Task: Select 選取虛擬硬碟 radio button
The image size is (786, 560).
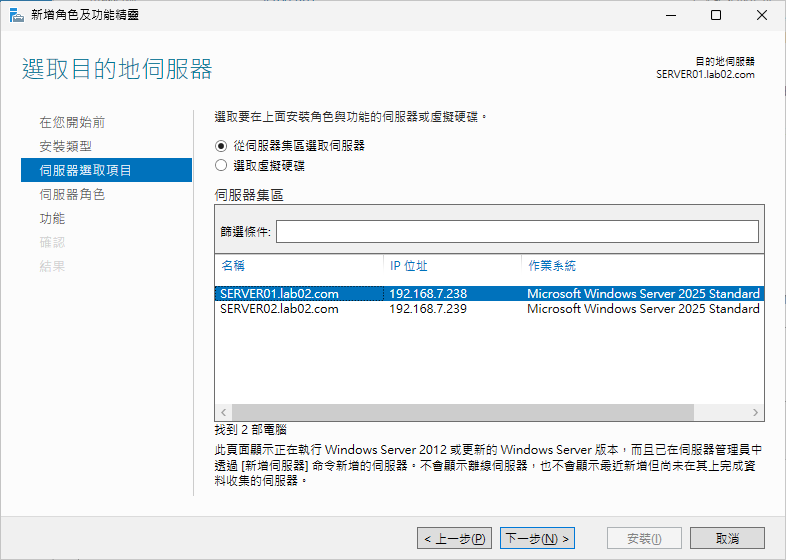Action: point(221,165)
